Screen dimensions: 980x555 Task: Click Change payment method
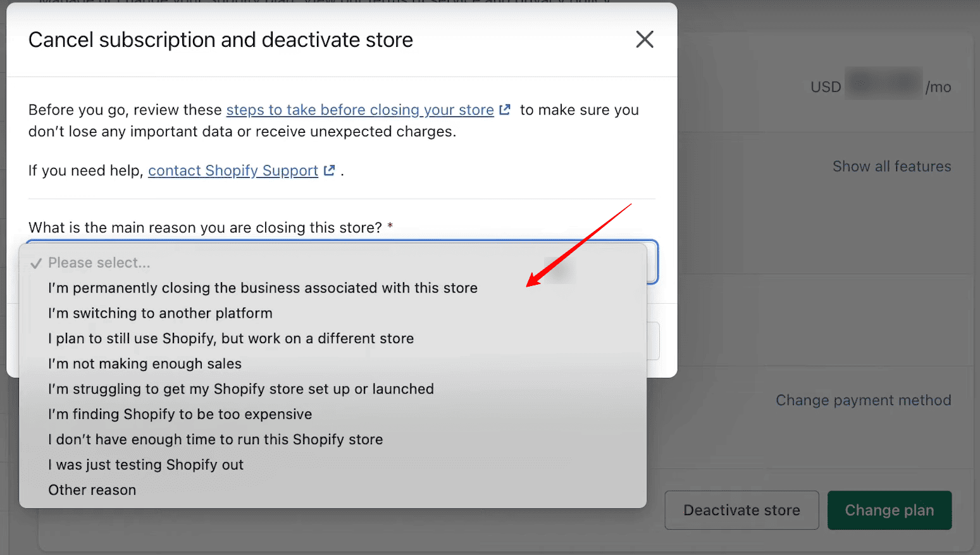tap(863, 399)
